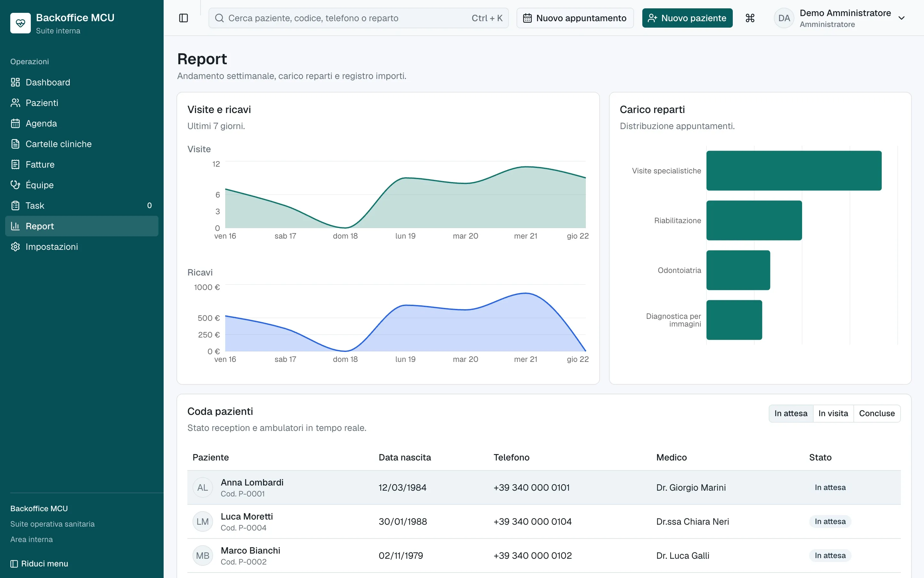Screen dimensions: 924x578
Task: Click the Visite specialistiche bar
Action: point(794,171)
